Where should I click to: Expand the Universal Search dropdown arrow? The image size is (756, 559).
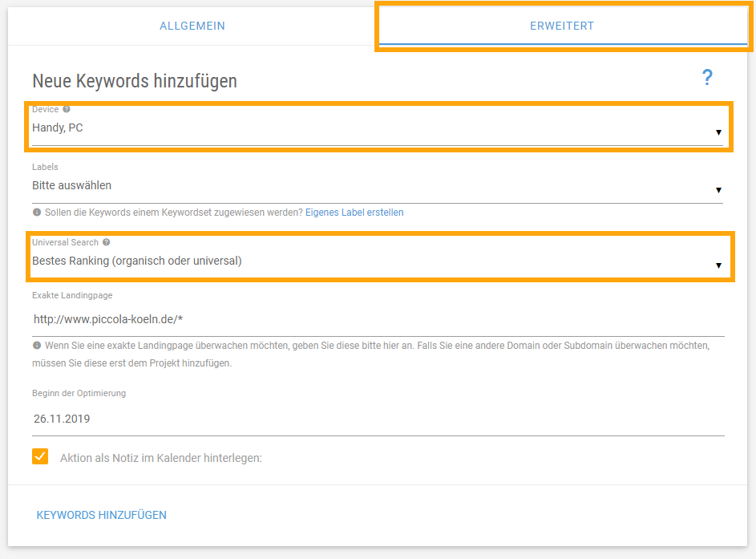pyautogui.click(x=718, y=265)
